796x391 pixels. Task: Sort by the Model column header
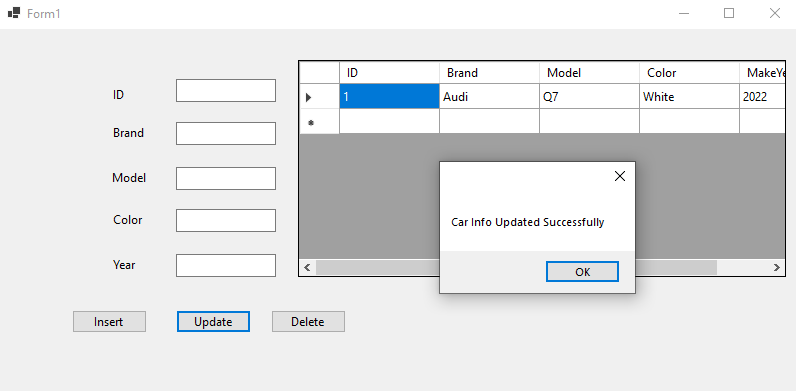coord(589,73)
